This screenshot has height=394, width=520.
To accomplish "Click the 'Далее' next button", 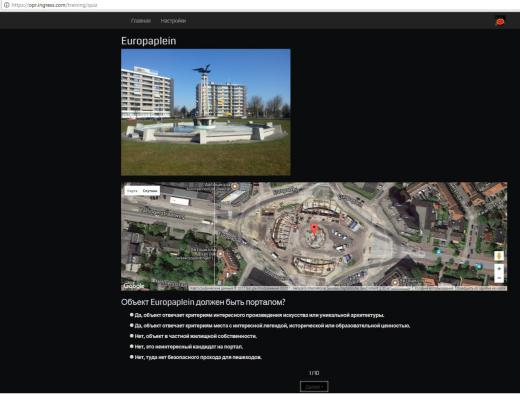I will (314, 387).
